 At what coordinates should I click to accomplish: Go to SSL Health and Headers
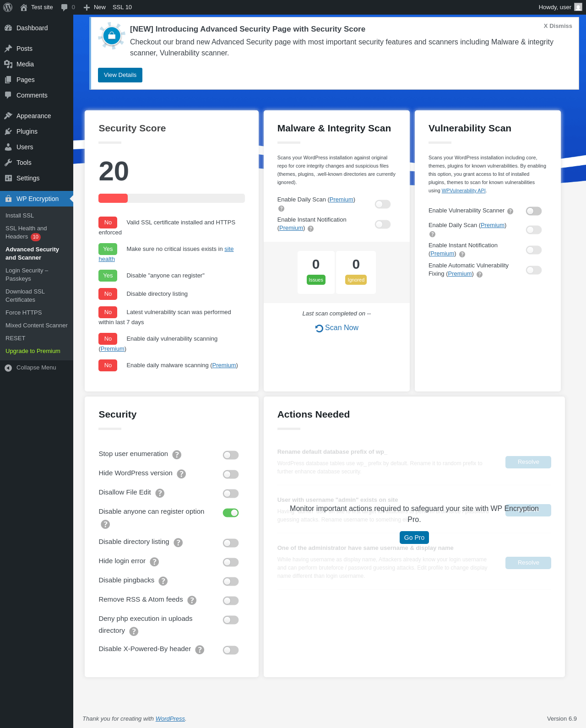click(x=26, y=233)
